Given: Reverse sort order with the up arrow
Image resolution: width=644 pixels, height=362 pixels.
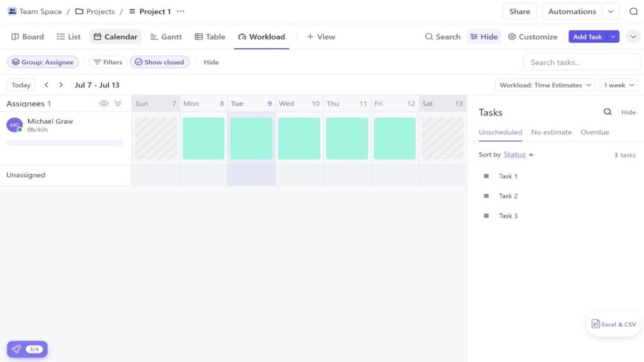Looking at the screenshot, I should pos(531,155).
